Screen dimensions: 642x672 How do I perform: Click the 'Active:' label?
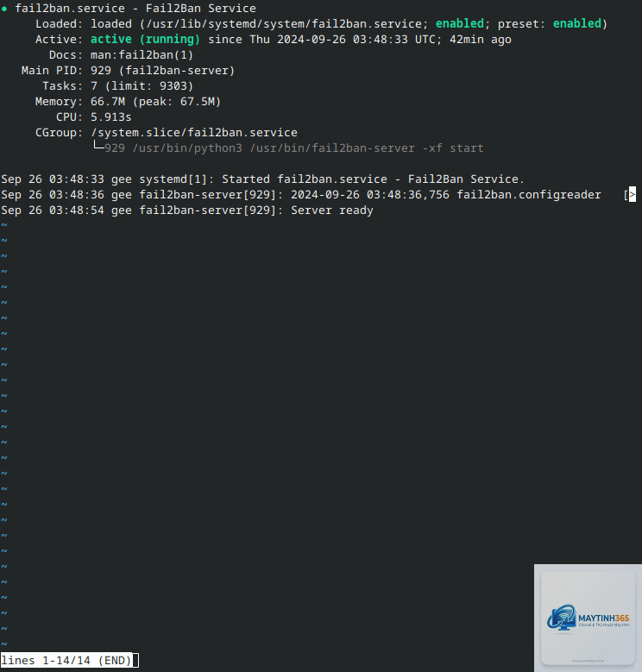point(60,40)
